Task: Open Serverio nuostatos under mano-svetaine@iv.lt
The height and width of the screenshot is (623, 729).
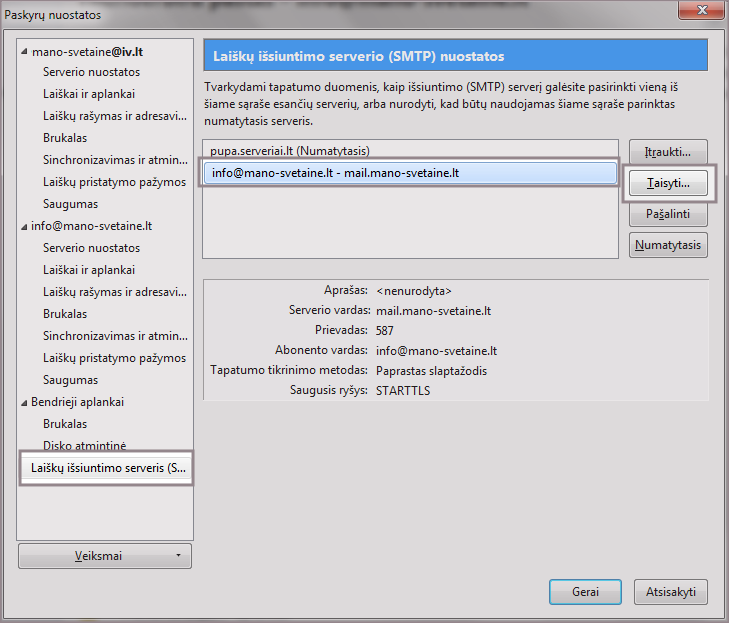Action: coord(91,72)
